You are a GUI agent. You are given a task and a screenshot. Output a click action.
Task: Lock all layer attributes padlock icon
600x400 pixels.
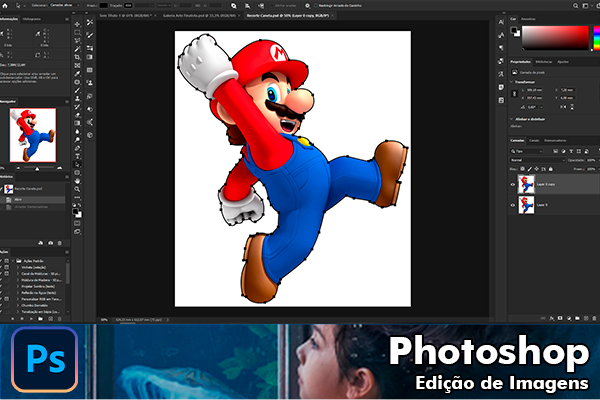(551, 169)
